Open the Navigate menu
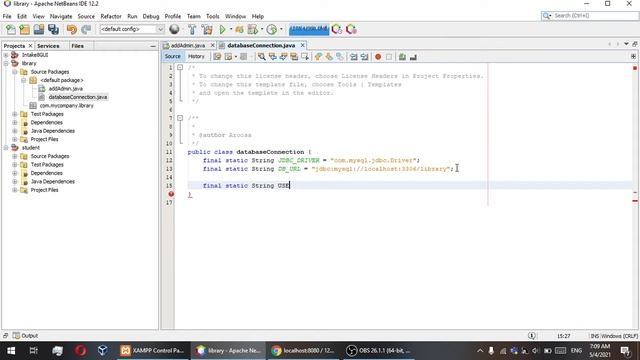 click(x=61, y=16)
